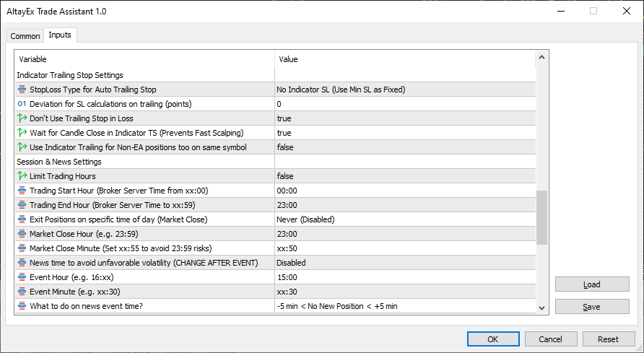Open Trading Start Hour value 00:00 dropdown
This screenshot has height=353, width=644.
tap(405, 191)
